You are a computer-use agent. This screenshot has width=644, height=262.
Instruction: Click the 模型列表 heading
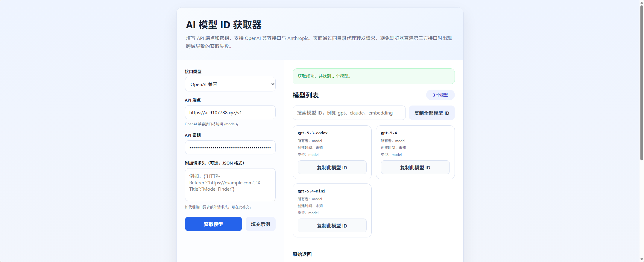[306, 95]
